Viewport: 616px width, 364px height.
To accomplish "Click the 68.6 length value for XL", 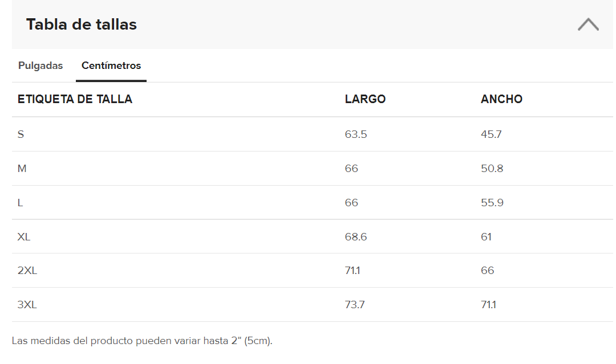I will pyautogui.click(x=355, y=237).
